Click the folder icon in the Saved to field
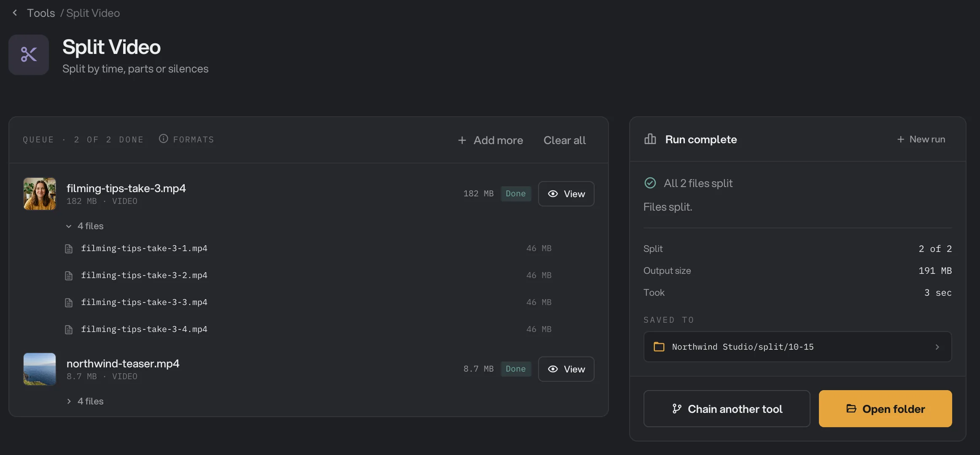The width and height of the screenshot is (980, 455). pos(659,347)
